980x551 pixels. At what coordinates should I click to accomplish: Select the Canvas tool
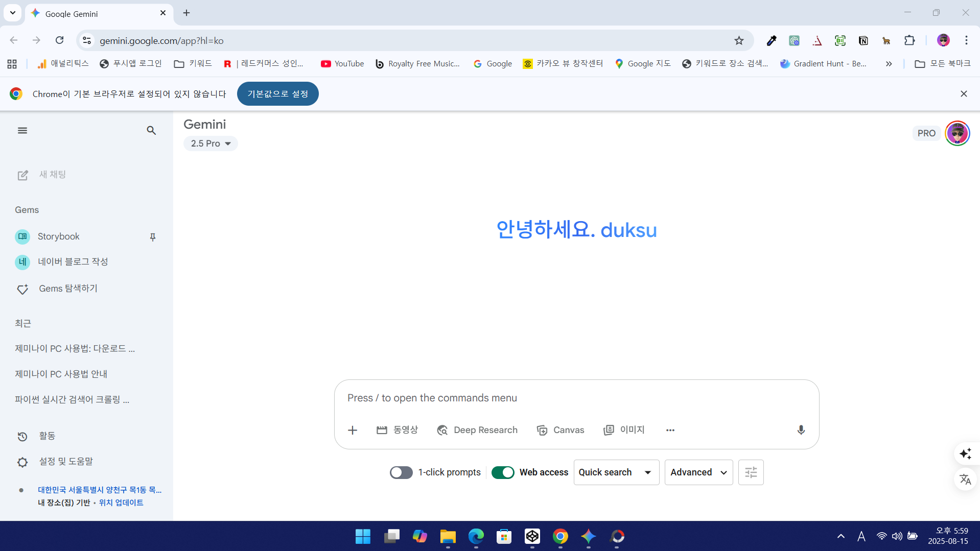(x=561, y=430)
